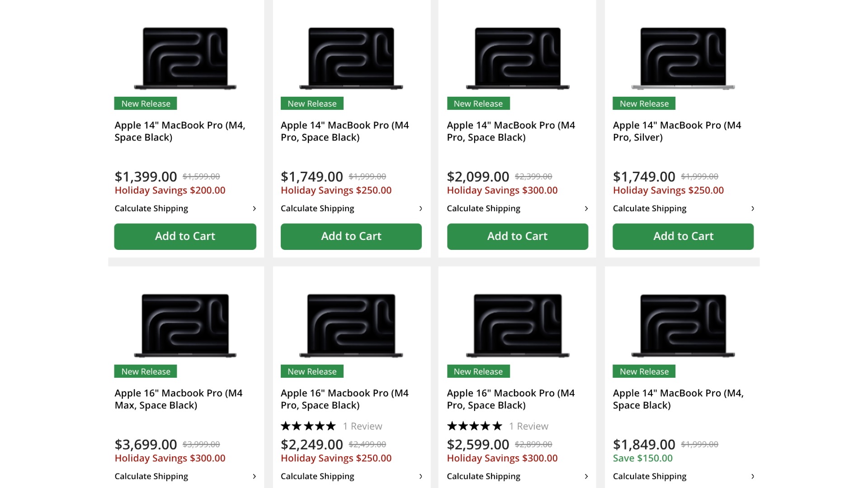868x488 pixels.
Task: Expand Calculate Shipping for the $1,849 MacBook
Action: [649, 476]
